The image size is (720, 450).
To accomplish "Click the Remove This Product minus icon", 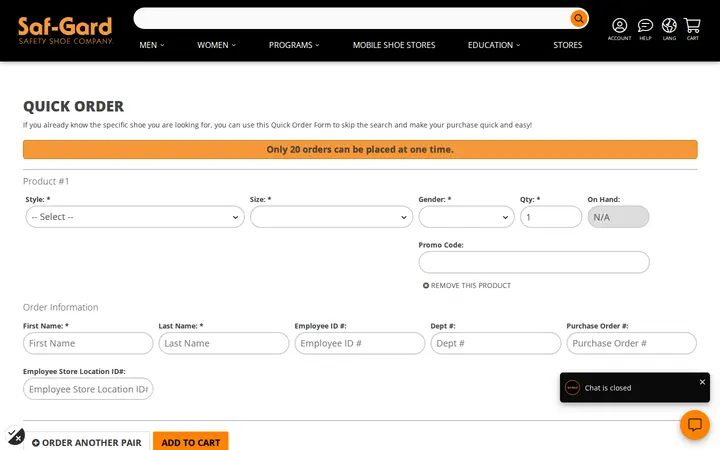I will (426, 286).
